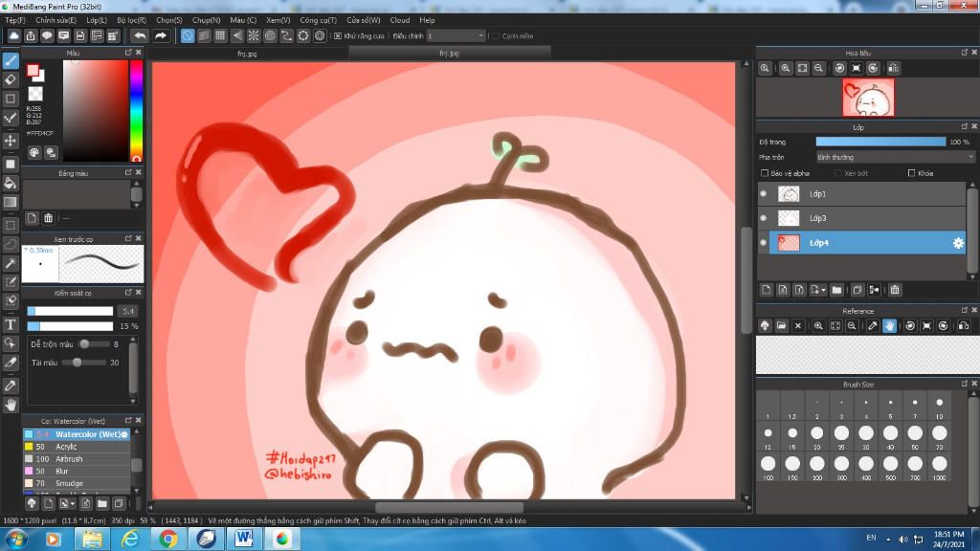Duplicate the layer in the Lớp panel
This screenshot has height=551, width=980.
[857, 290]
